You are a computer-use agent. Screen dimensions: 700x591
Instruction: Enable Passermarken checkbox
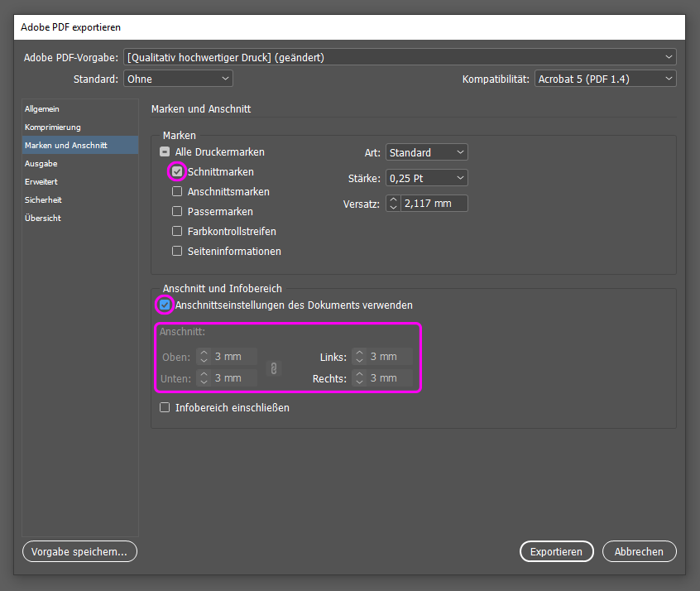point(177,212)
